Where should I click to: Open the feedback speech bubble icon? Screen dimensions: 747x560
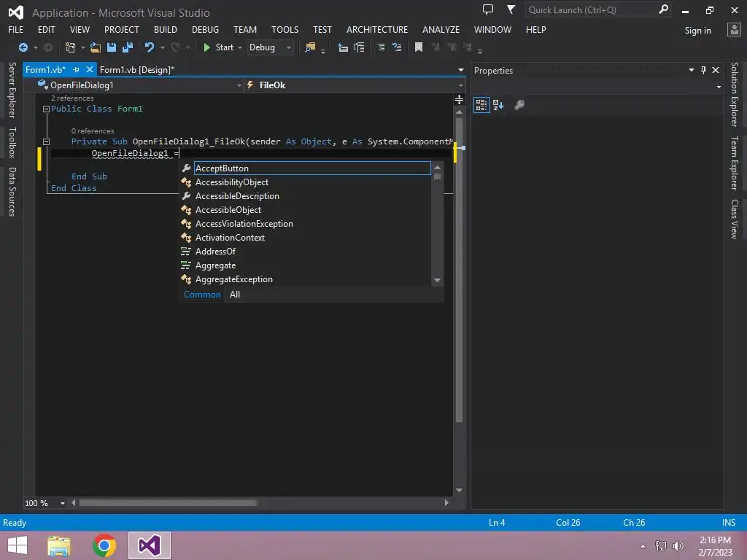tap(488, 9)
